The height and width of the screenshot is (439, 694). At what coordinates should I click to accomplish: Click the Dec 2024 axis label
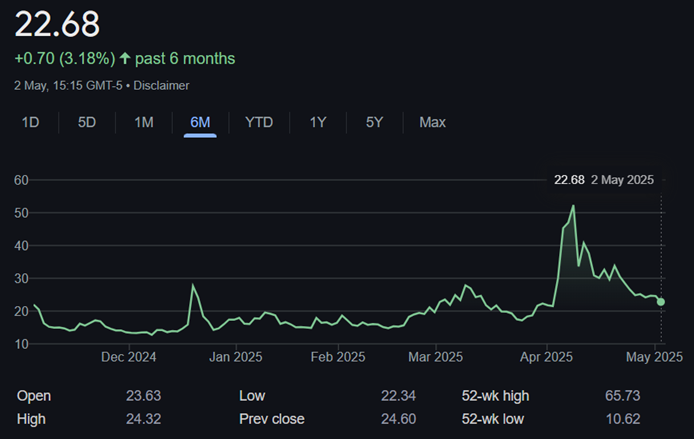tap(128, 356)
